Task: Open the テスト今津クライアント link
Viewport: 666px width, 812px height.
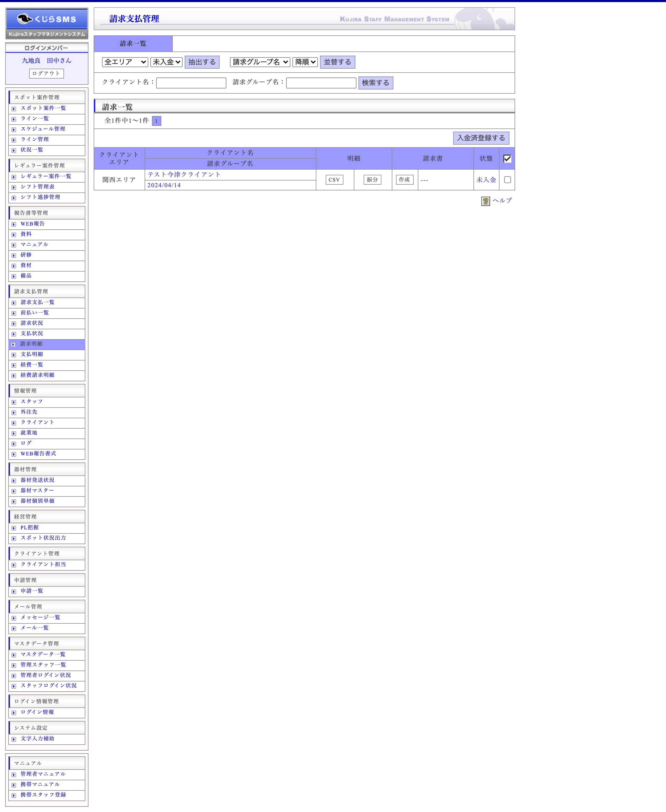Action: [x=184, y=175]
